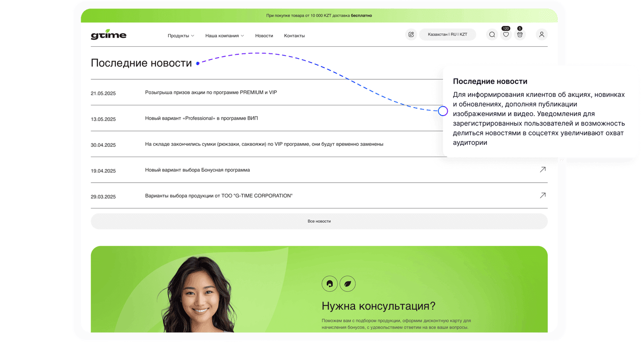The width and height of the screenshot is (644, 346).
Task: Click the Все новости button
Action: pos(320,221)
